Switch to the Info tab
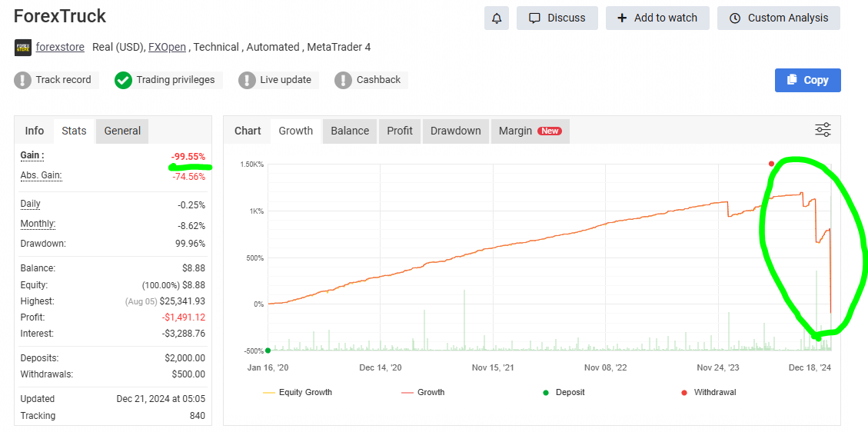 pos(35,131)
